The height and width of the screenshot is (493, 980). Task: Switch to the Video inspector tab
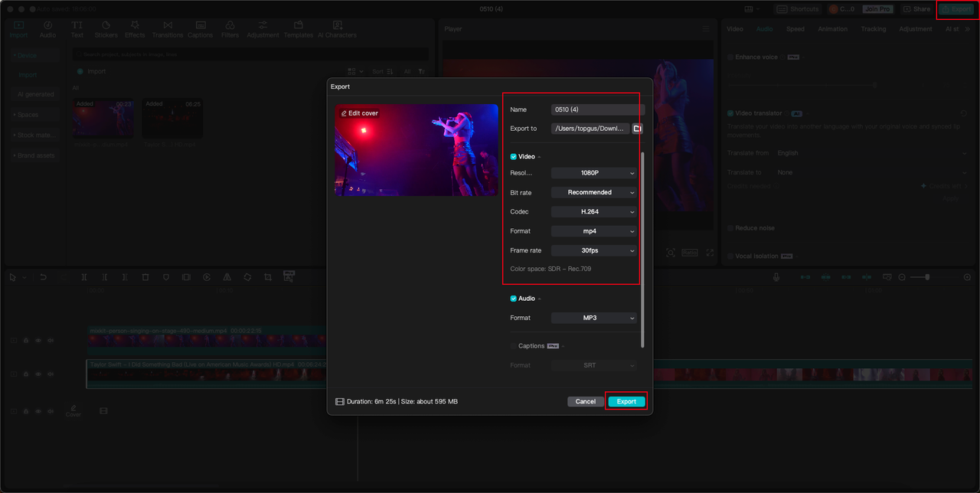coord(734,29)
